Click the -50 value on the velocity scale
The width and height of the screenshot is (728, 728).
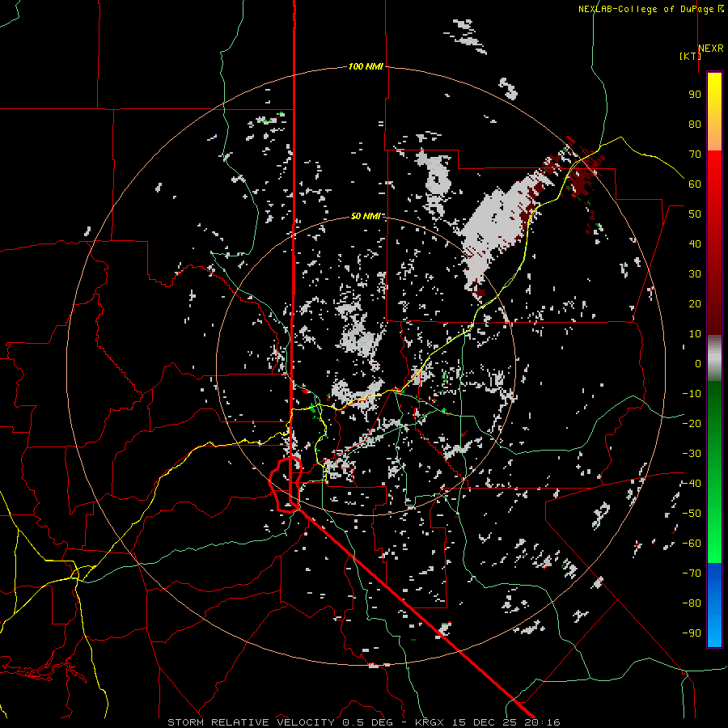[x=692, y=514]
